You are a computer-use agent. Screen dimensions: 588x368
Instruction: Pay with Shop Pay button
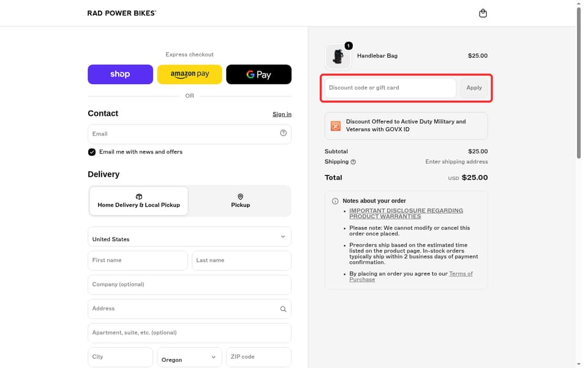(121, 74)
